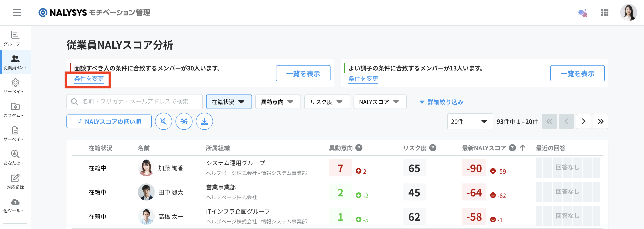Click 条件を変更 under よい調子 condition
Image resolution: width=644 pixels, height=229 pixels.
coord(363,79)
